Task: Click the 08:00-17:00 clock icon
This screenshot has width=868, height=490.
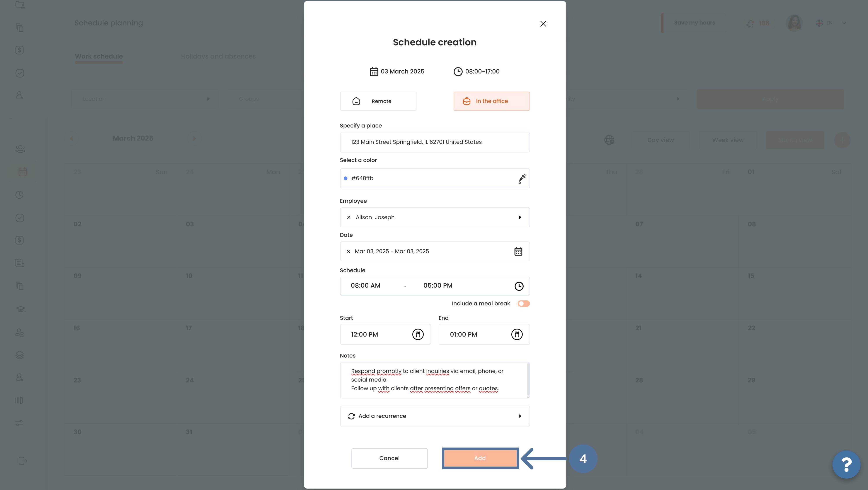Action: [458, 72]
